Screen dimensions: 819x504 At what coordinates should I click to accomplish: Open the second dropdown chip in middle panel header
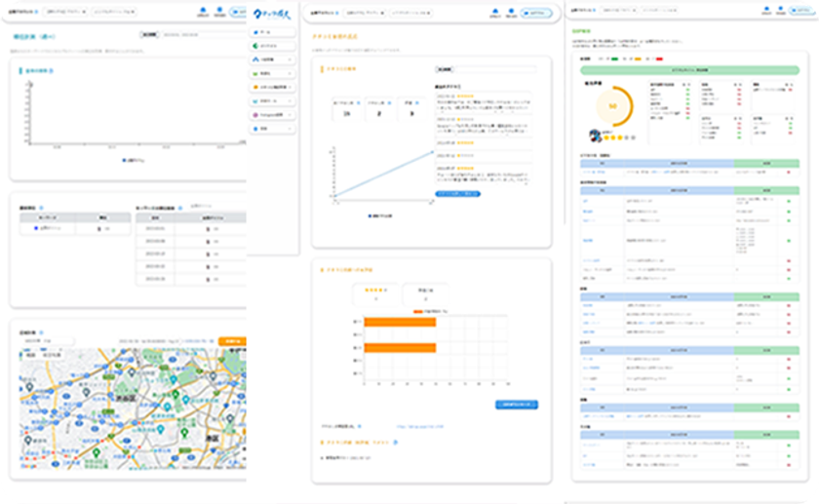coord(410,13)
